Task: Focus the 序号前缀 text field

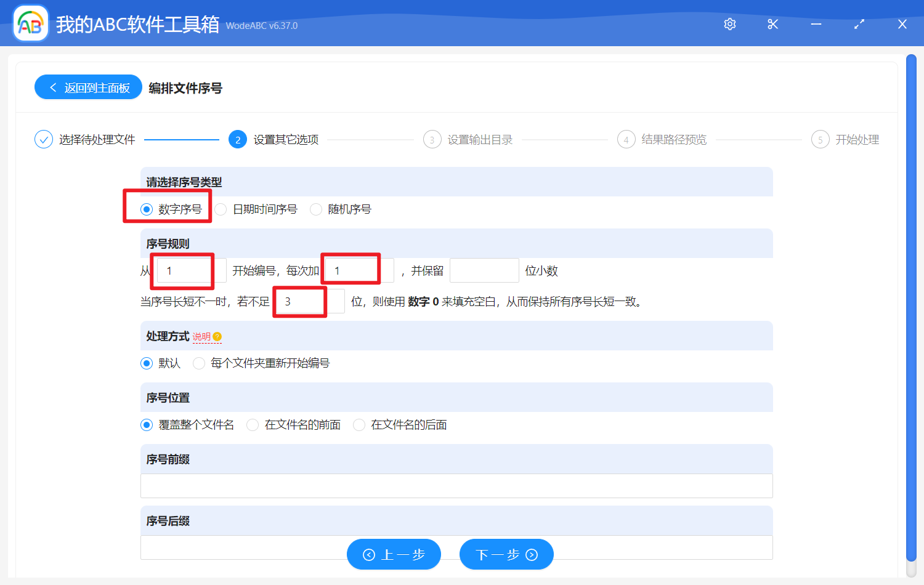Action: click(x=456, y=486)
